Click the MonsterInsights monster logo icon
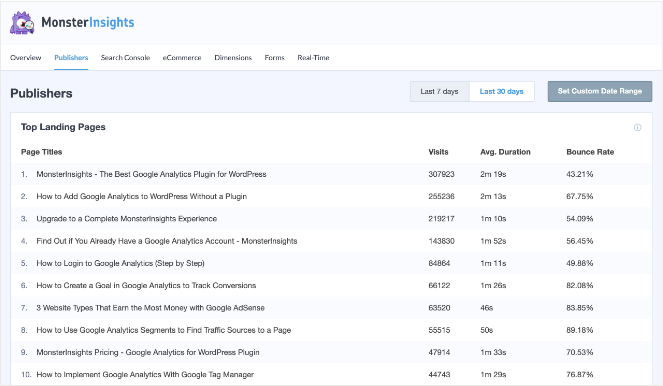The image size is (663, 386). [22, 23]
